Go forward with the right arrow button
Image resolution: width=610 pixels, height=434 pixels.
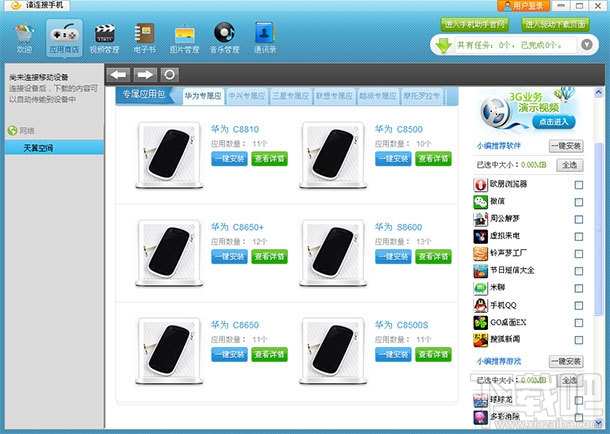click(145, 74)
